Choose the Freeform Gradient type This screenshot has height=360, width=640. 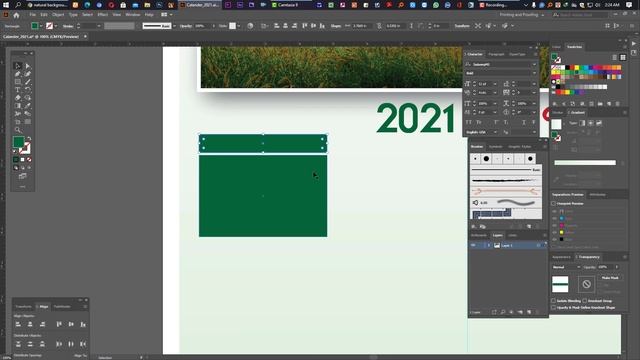click(x=599, y=123)
